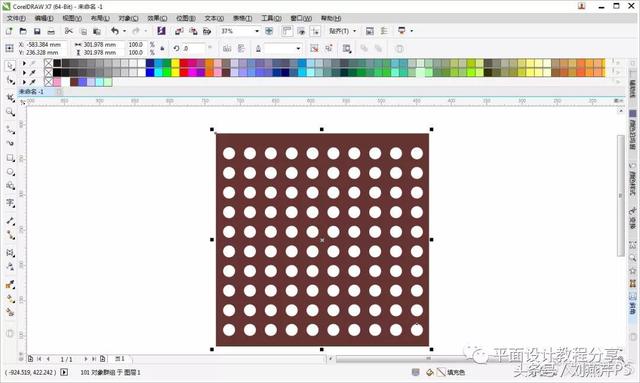640x383 pixels.
Task: Pick the yellow swatch in color palette
Action: (x=175, y=63)
